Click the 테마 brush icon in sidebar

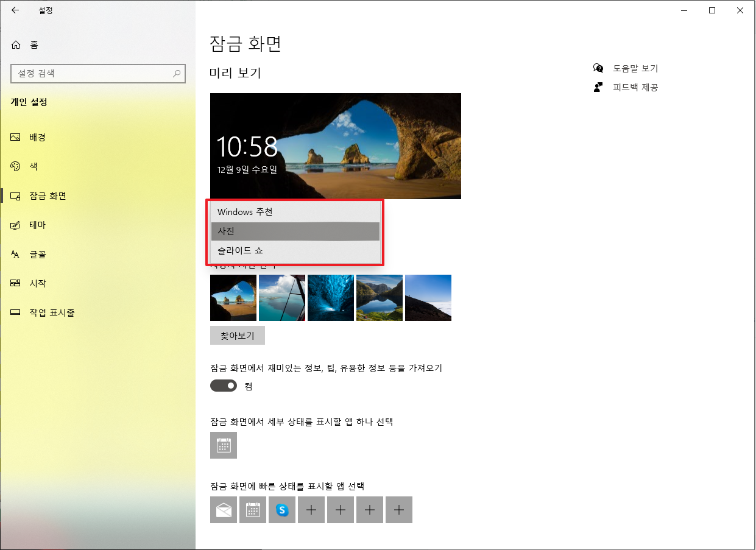tap(16, 225)
